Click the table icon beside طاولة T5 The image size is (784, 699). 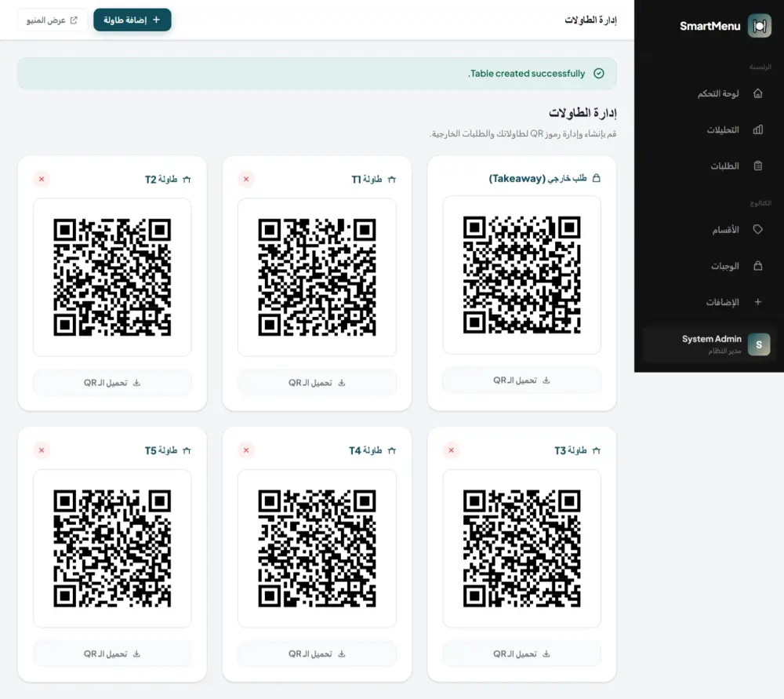pos(187,450)
